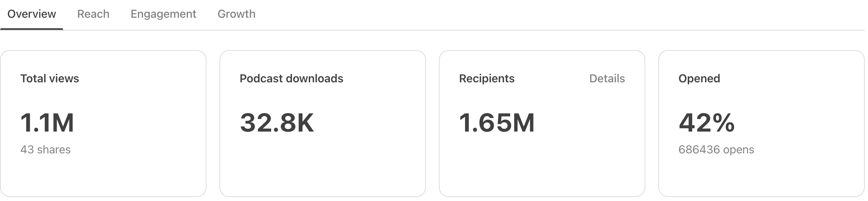Click the 686436 opens subtext
Viewport: 868px width, 201px height.
click(x=716, y=150)
